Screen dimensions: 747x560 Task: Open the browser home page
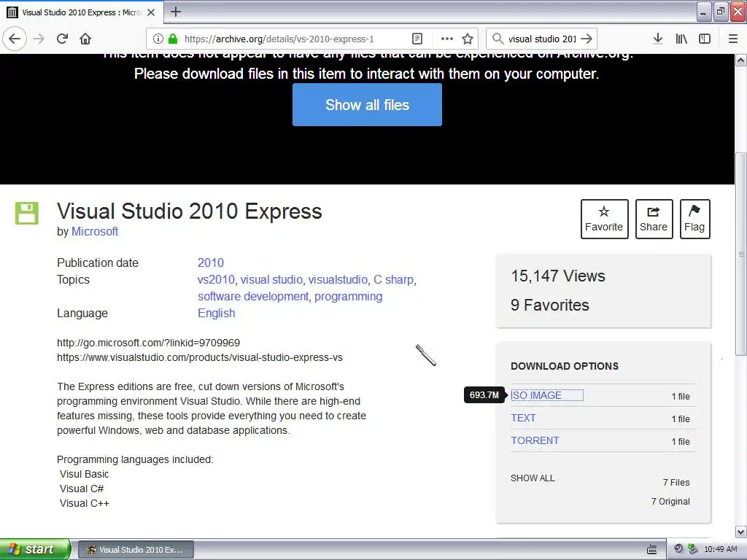tap(85, 39)
